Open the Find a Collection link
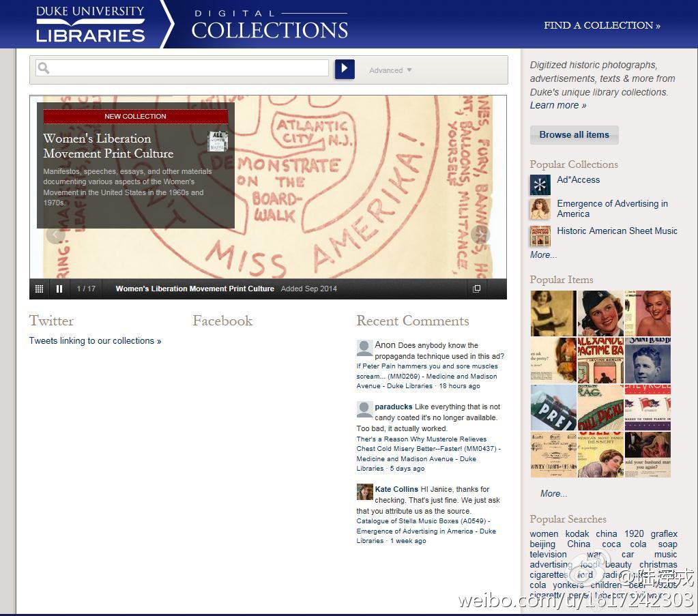The height and width of the screenshot is (616, 698). (602, 25)
